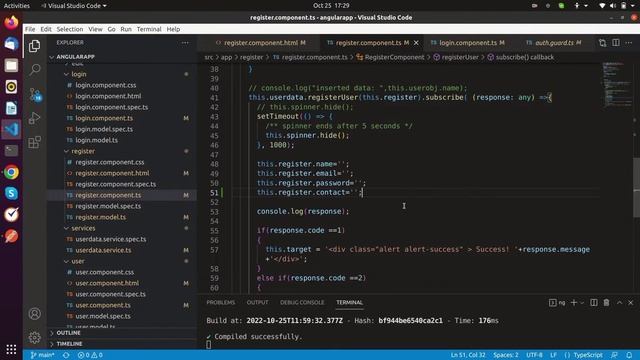640x360 pixels.
Task: Open the Accounts menu in the activity bar
Action: click(x=35, y=313)
